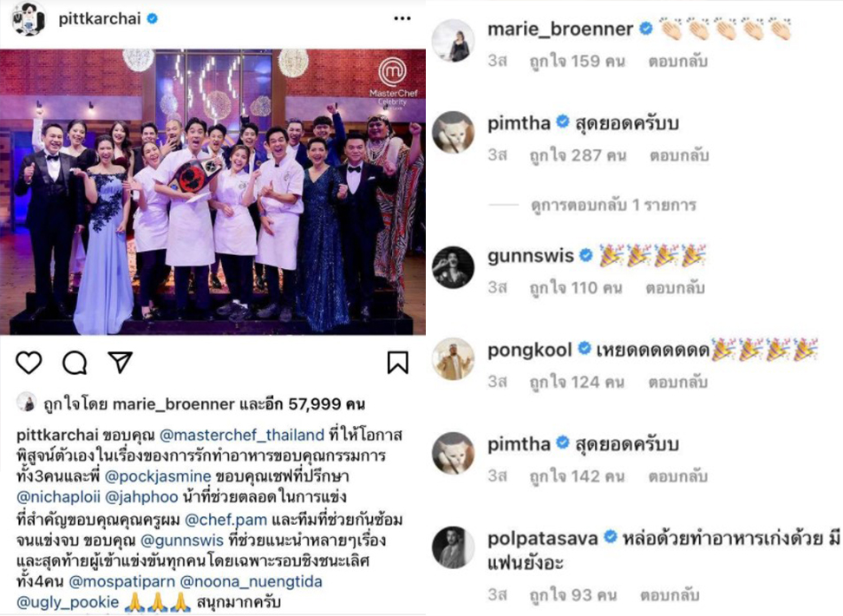The height and width of the screenshot is (616, 843).
Task: Reply to polpatasava's comment
Action: pyautogui.click(x=670, y=595)
